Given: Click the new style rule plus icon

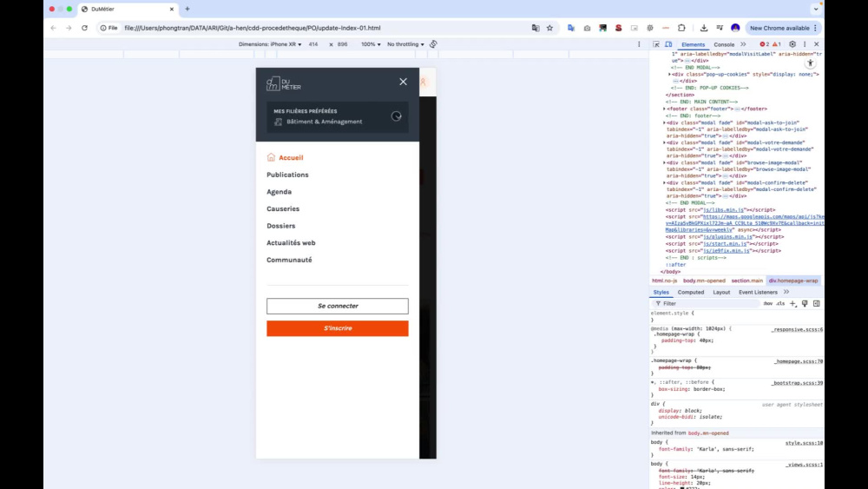Looking at the screenshot, I should [x=792, y=303].
